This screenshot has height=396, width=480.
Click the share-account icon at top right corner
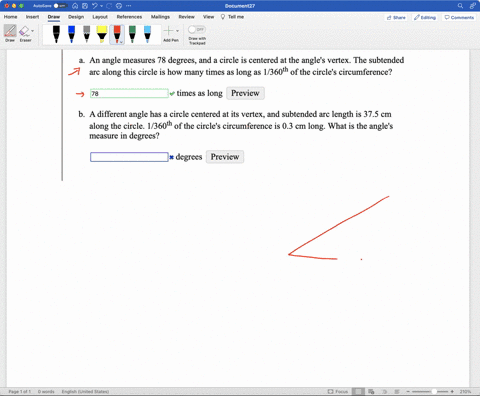click(x=472, y=6)
